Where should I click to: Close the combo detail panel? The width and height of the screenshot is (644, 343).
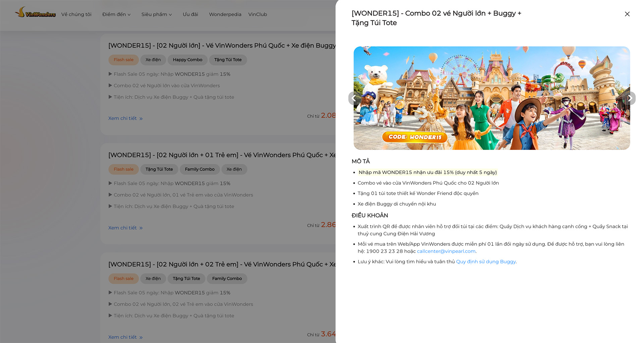click(627, 14)
